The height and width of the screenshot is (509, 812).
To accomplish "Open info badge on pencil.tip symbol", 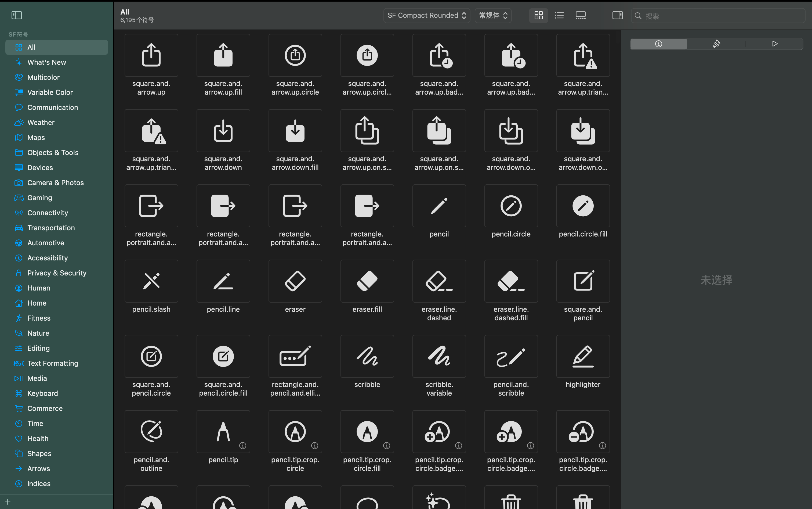I will [243, 446].
